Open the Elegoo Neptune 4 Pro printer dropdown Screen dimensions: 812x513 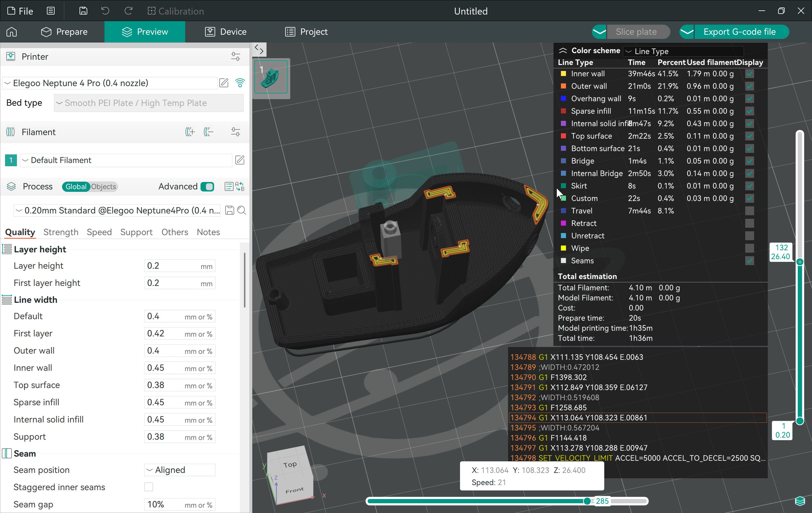pyautogui.click(x=110, y=83)
